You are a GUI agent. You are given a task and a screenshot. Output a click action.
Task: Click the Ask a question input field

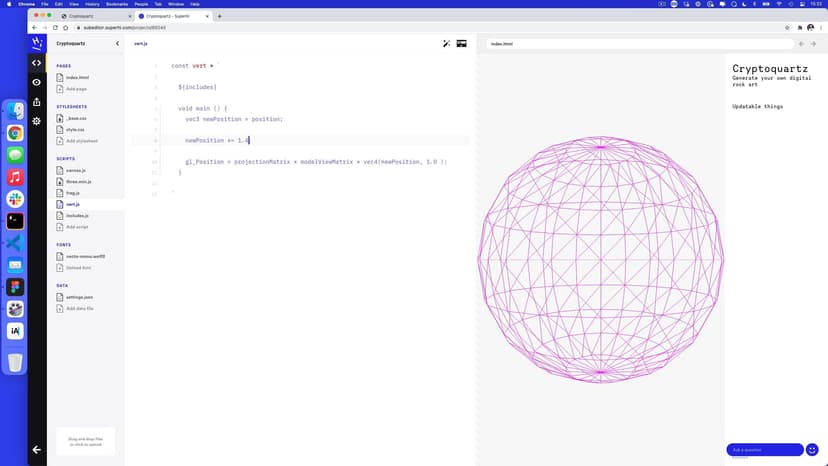[x=764, y=450]
